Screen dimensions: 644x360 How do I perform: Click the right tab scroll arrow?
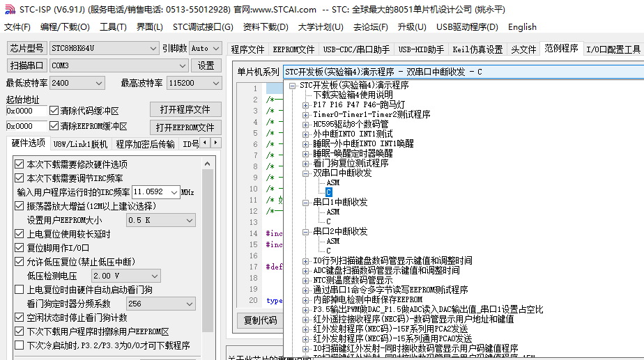(x=216, y=143)
